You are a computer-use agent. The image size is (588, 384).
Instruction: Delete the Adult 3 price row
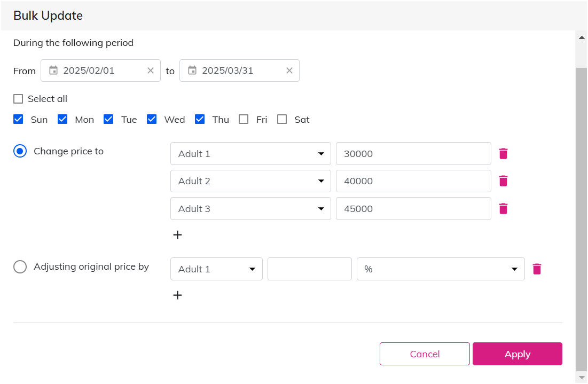point(503,209)
